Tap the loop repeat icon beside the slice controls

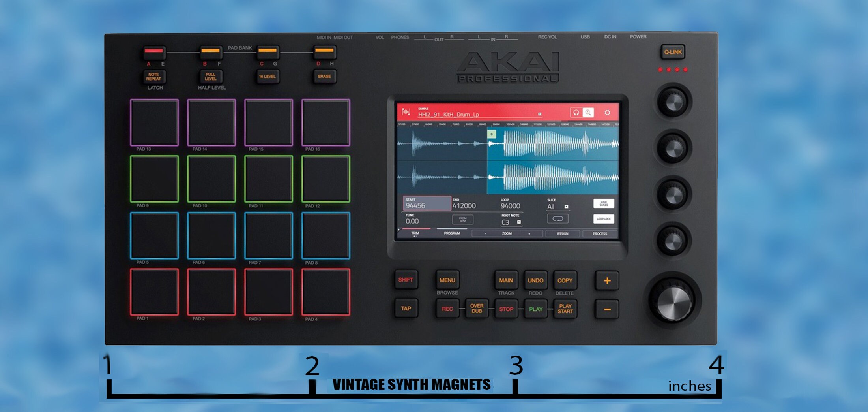tap(558, 219)
